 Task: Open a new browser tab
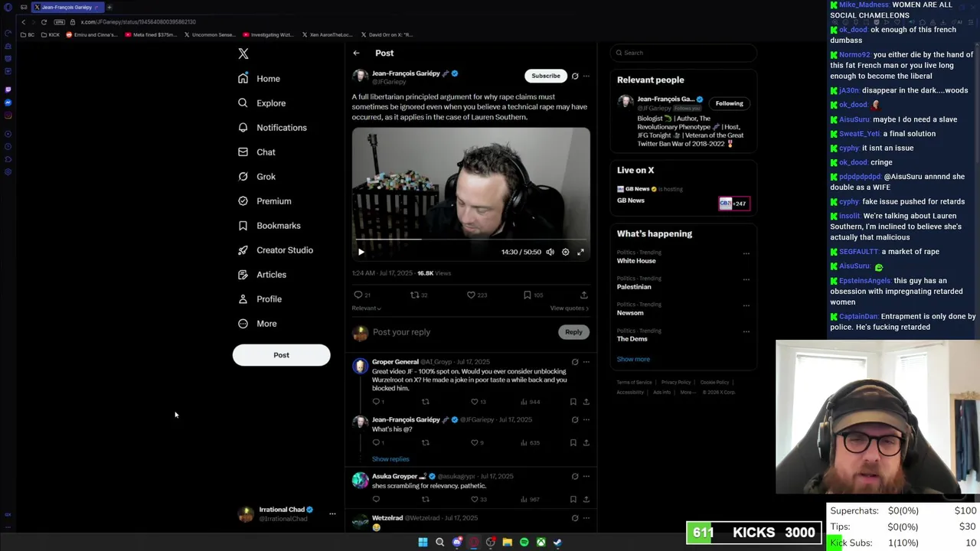pyautogui.click(x=109, y=7)
